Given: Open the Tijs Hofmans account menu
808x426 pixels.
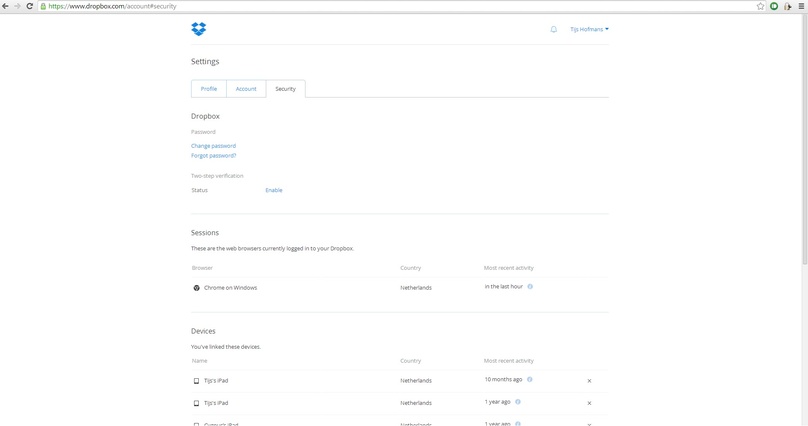Looking at the screenshot, I should [x=589, y=29].
